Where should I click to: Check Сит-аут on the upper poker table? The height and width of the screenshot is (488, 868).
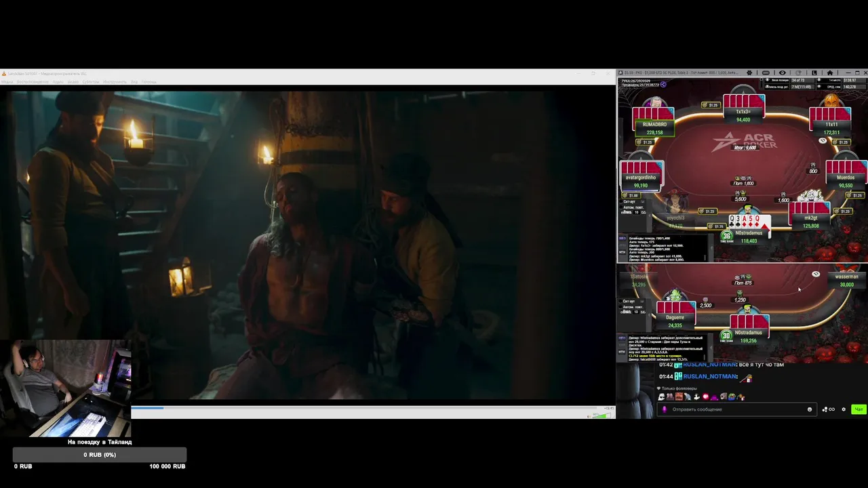pos(620,201)
